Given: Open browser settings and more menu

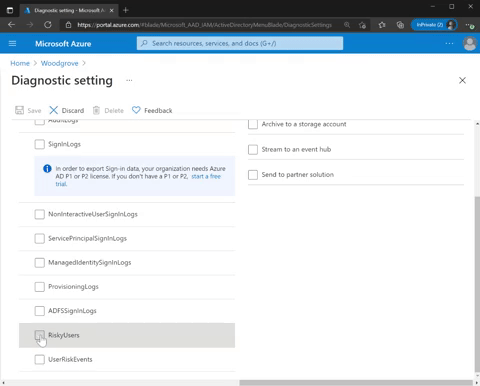Looking at the screenshot, I should (469, 25).
